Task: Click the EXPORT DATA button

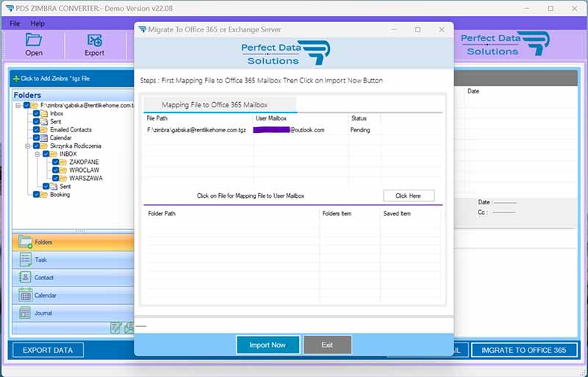Action: pos(48,351)
